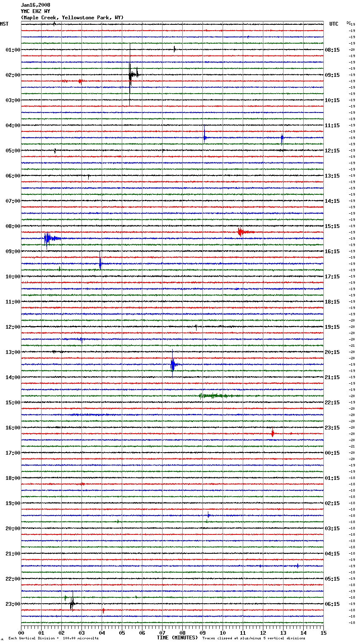The width and height of the screenshot is (357, 644).
Task: Click the Each Vertical Division microvolts footer note
Action: point(53,638)
